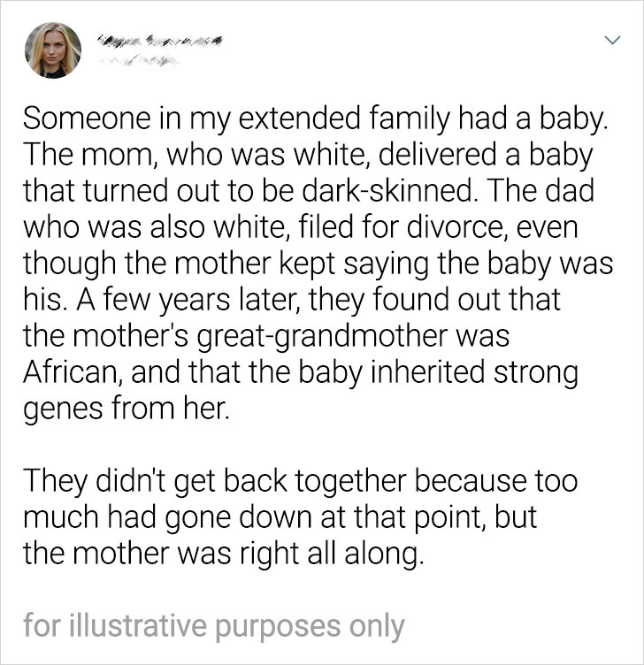View the blonde woman's profile picture
Viewport: 644px width, 665px height.
click(x=53, y=50)
